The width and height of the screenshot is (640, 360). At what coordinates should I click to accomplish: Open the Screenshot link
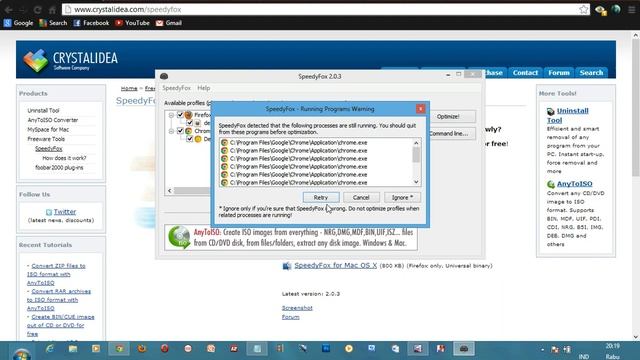297,308
